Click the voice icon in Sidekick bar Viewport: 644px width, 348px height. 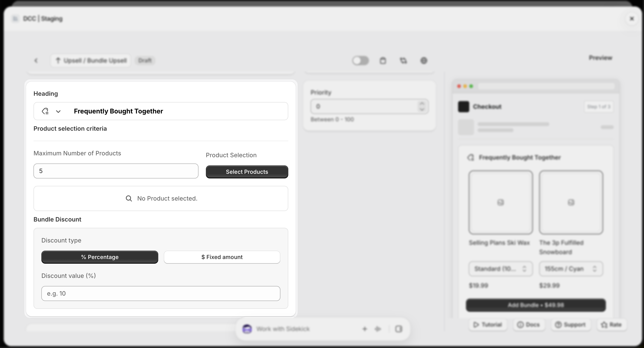[378, 329]
